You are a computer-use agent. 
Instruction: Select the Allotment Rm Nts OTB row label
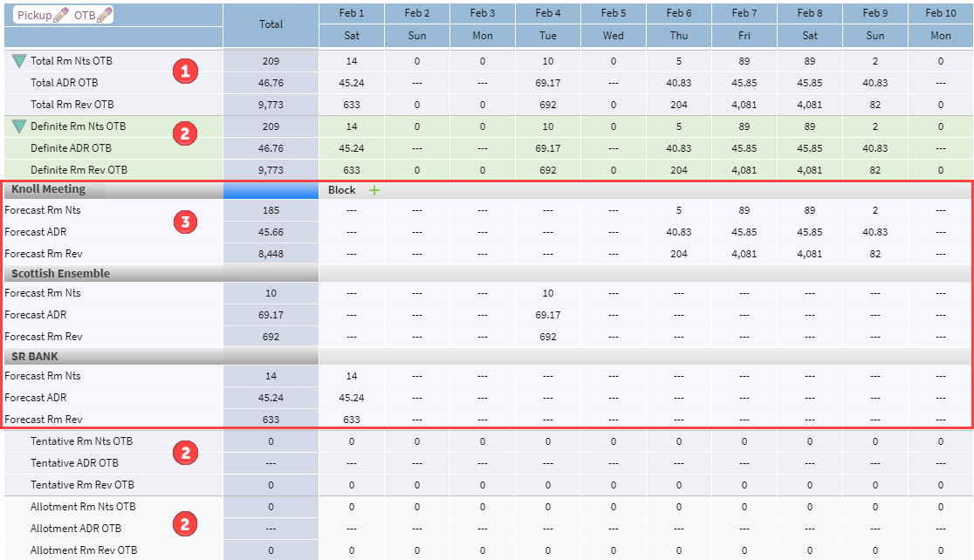click(x=83, y=507)
